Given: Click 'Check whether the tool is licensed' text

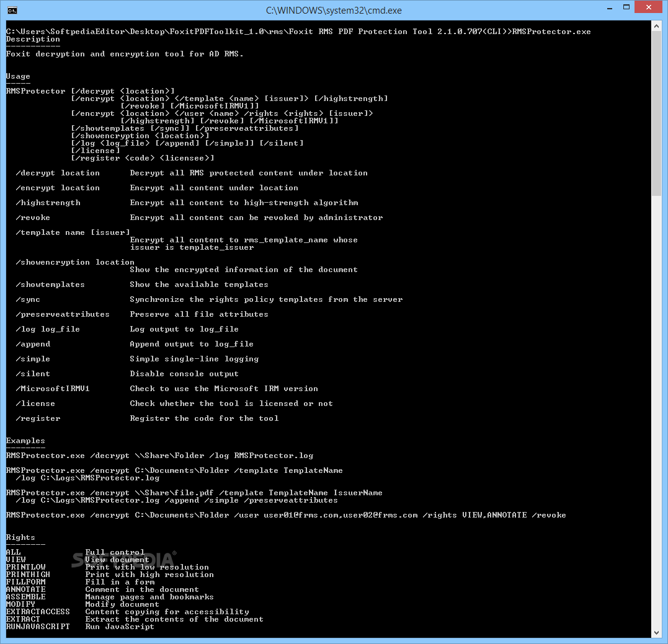Looking at the screenshot, I should tap(231, 404).
